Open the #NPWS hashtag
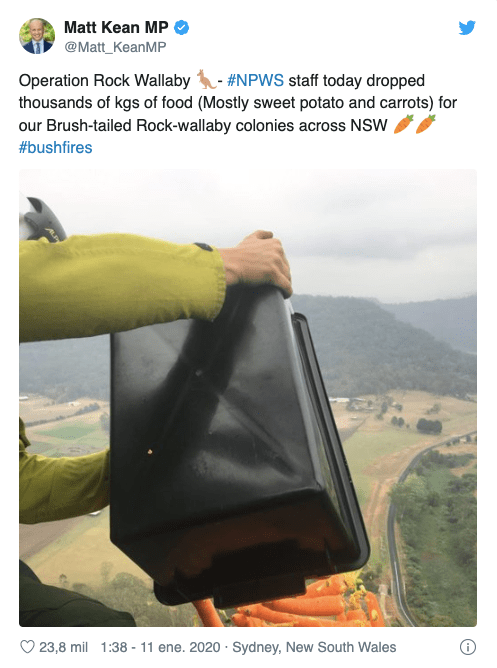The height and width of the screenshot is (668, 497). pos(255,80)
